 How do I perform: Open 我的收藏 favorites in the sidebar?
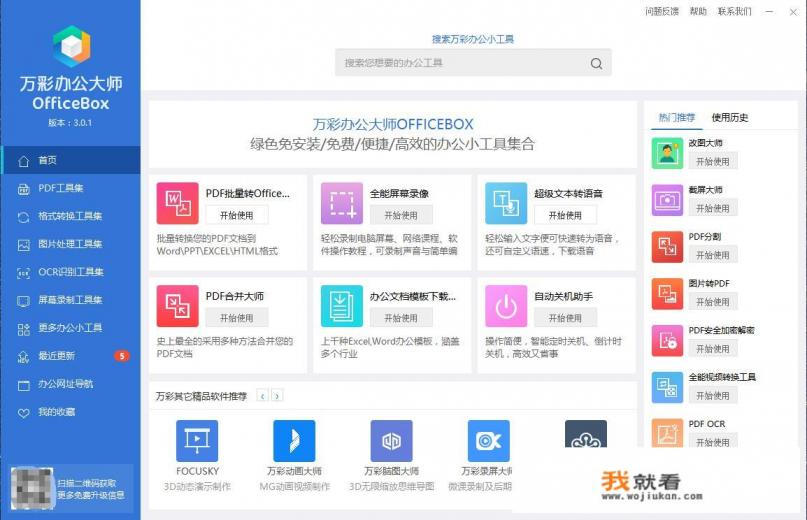(71, 412)
